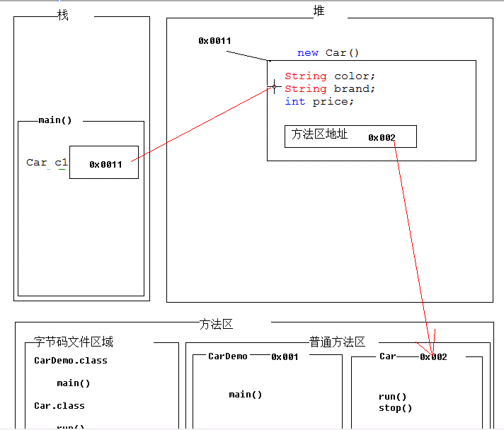Click main() under CarDemo.class
This screenshot has width=504, height=430.
[x=74, y=383]
